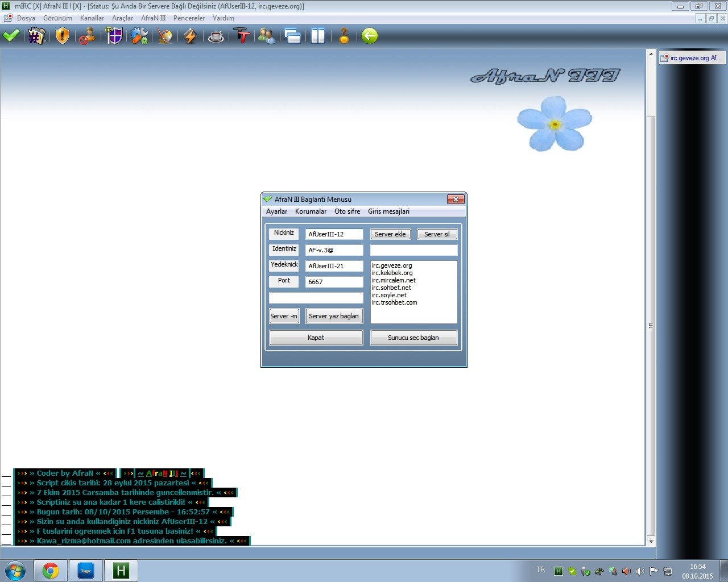728x582 pixels.
Task: Click the paint palette colors icon
Action: pos(165,36)
